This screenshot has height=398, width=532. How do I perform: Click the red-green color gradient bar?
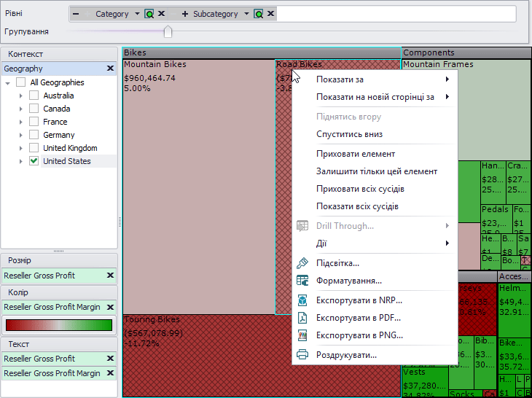click(x=59, y=325)
